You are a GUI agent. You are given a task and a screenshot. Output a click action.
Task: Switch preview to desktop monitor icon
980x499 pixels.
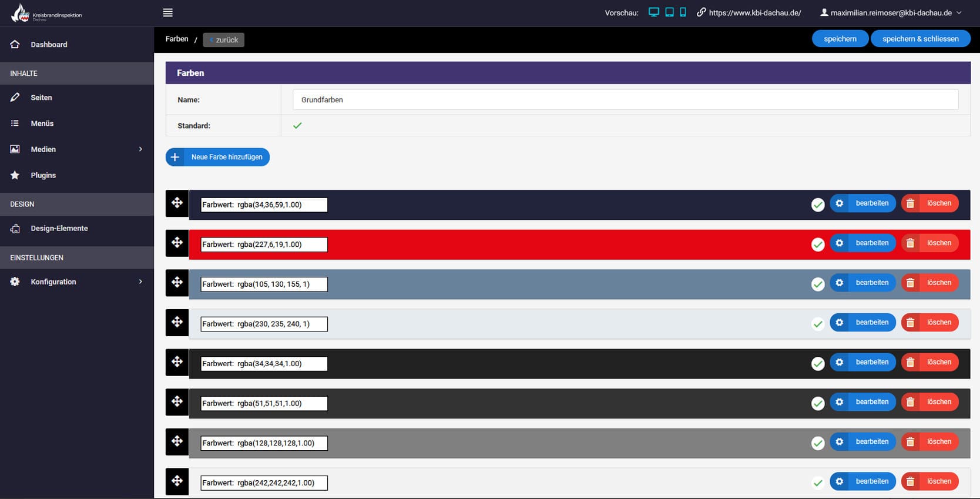[653, 12]
